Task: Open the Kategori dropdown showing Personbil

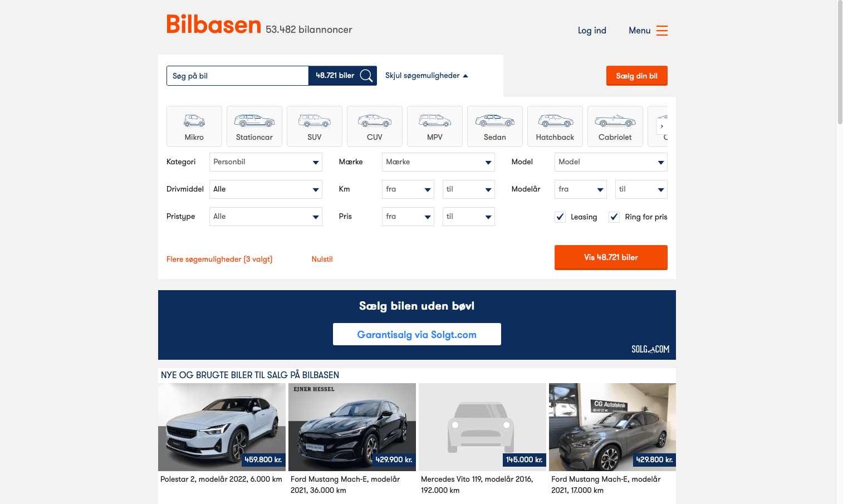Action: coord(266,162)
